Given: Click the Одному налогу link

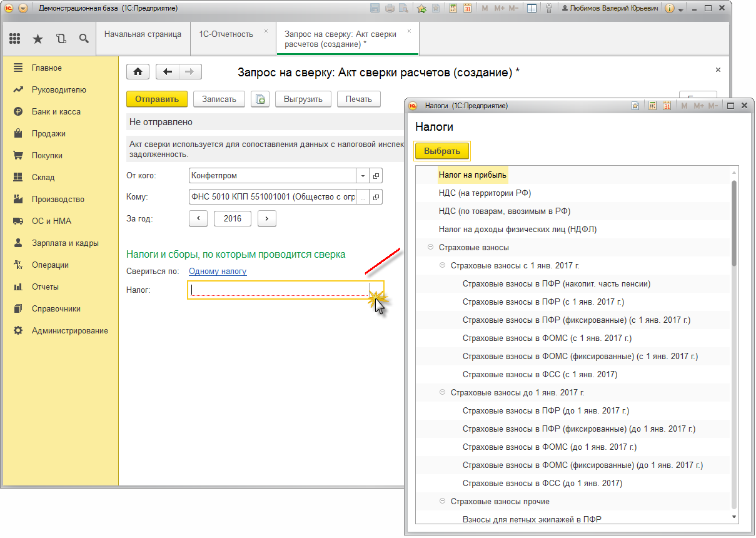Looking at the screenshot, I should click(218, 271).
